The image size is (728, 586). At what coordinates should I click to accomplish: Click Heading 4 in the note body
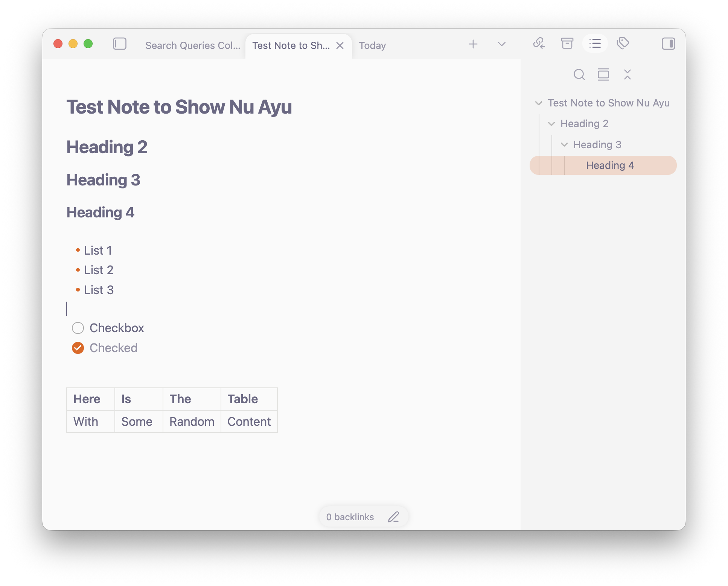coord(101,213)
